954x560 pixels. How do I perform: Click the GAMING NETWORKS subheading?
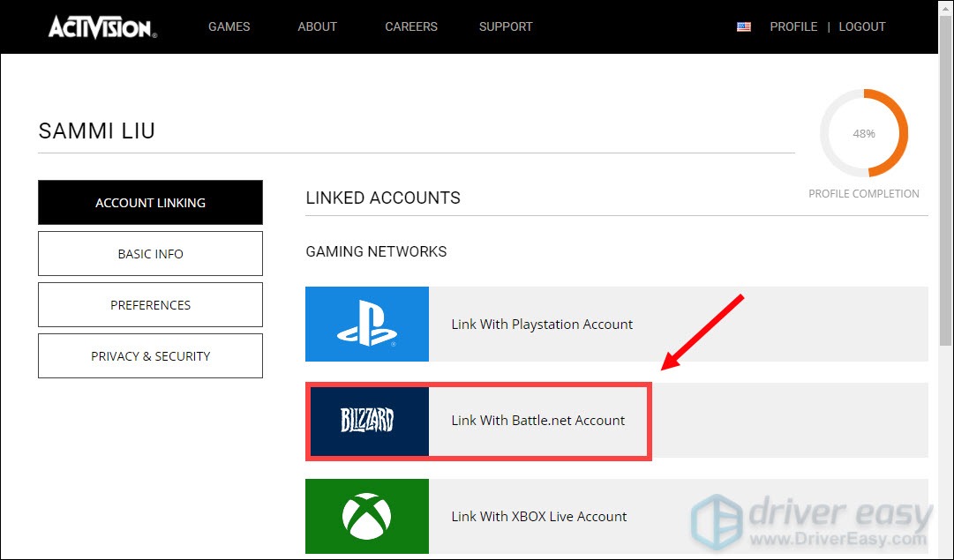376,251
